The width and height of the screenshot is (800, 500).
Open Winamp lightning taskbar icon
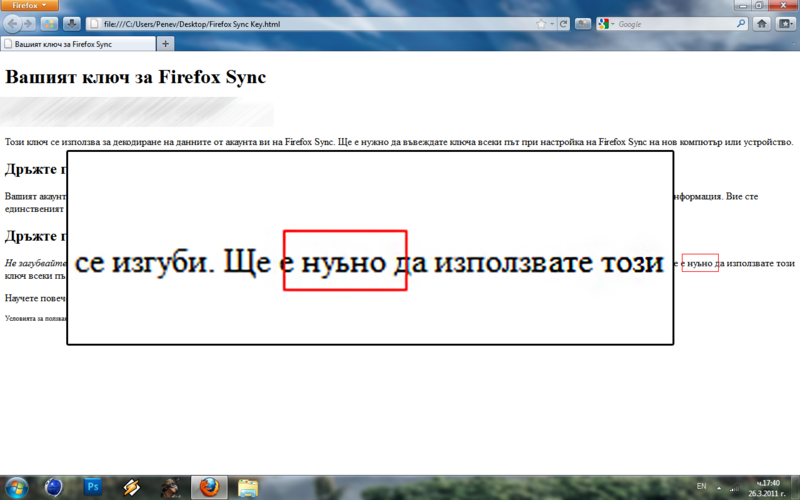coord(132,488)
